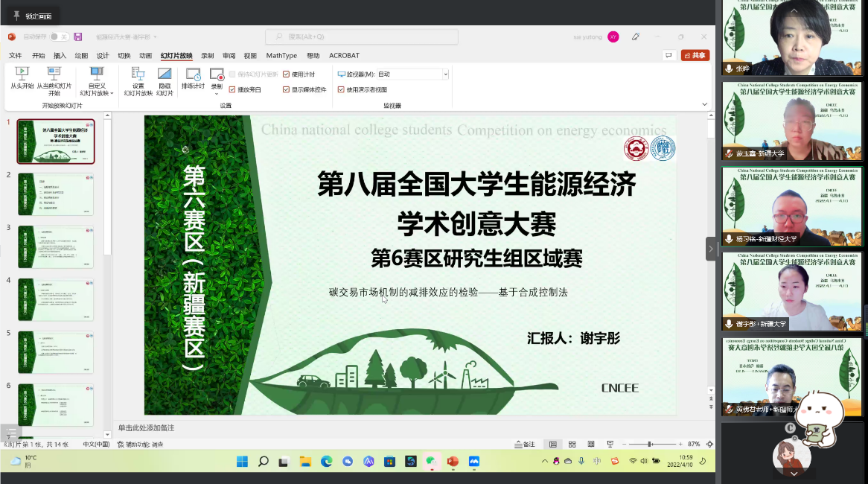Click Accessibility (辅助功能) status item
The image size is (868, 484).
coord(141,444)
